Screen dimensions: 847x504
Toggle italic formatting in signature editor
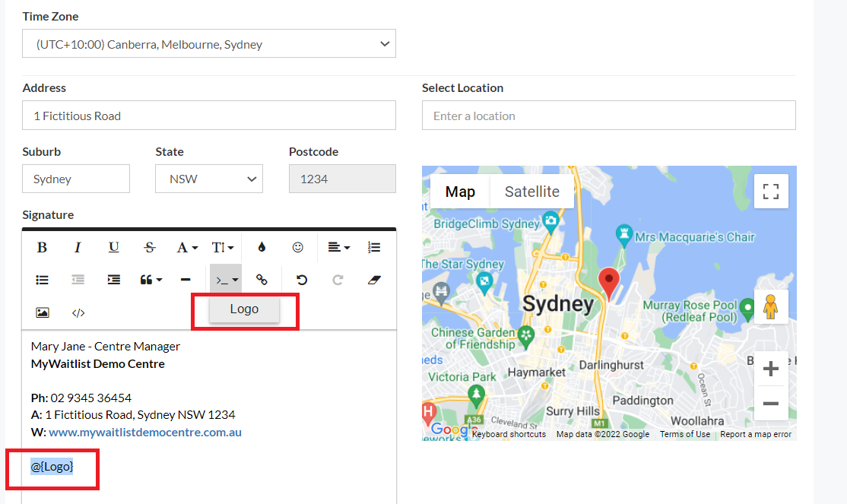78,247
